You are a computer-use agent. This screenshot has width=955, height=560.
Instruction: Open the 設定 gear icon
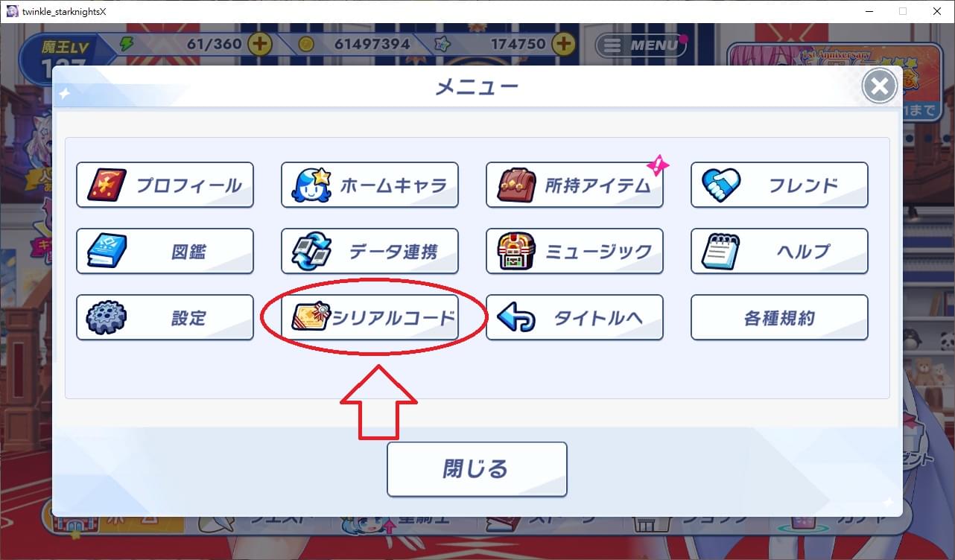[x=107, y=318]
